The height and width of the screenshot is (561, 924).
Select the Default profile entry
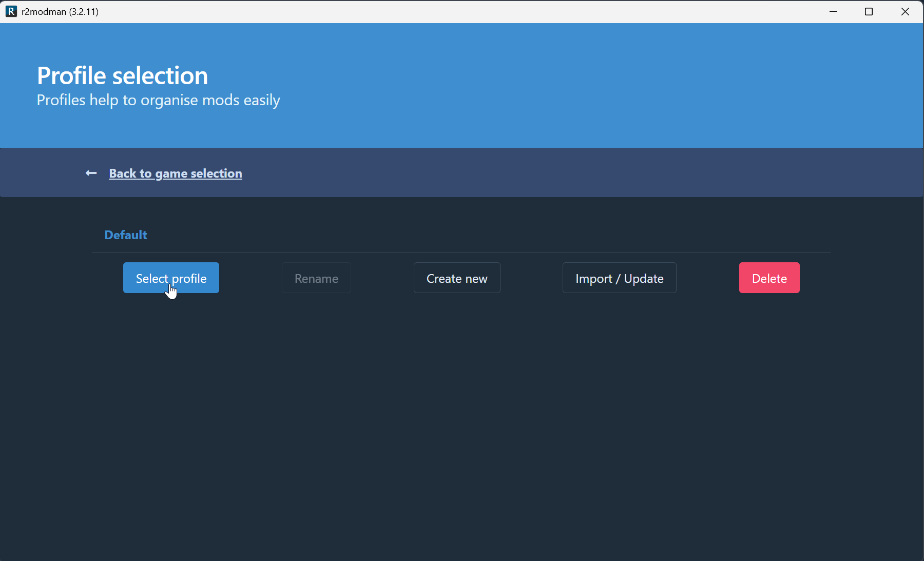tap(126, 235)
